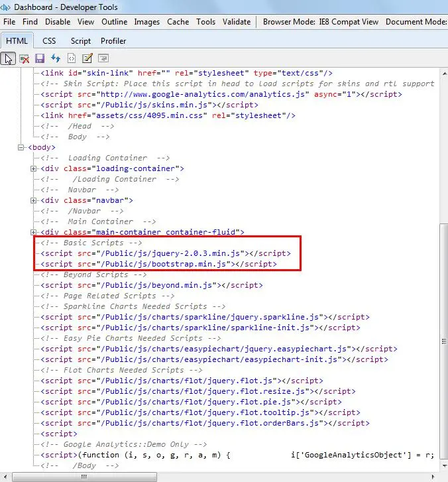Image resolution: width=448 pixels, height=482 pixels.
Task: Click the clear browser cache icon with red X
Action: (x=25, y=58)
